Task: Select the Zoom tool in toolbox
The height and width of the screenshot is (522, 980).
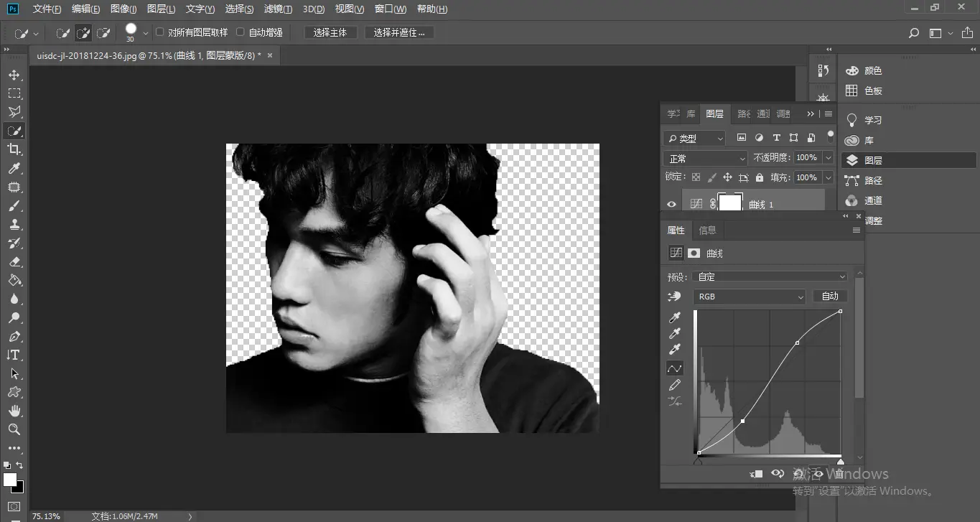Action: pyautogui.click(x=14, y=429)
